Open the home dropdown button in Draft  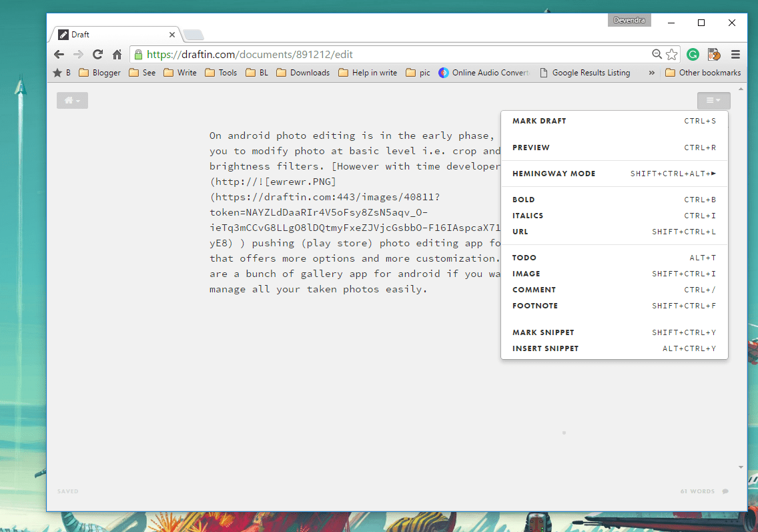[x=72, y=101]
